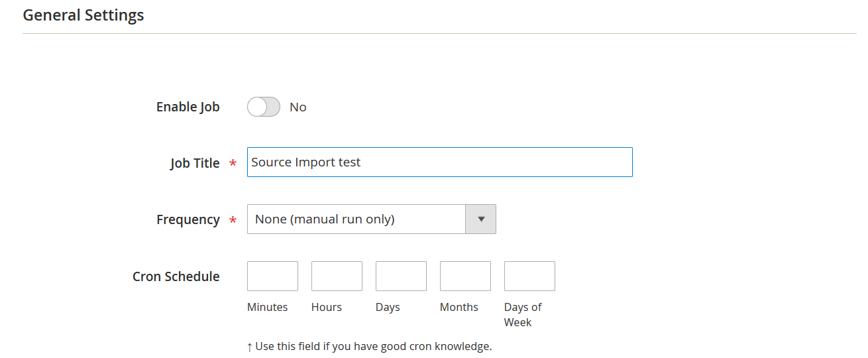Viewport: 868px width, 358px height.
Task: Click the 'Frequency' label
Action: (188, 219)
